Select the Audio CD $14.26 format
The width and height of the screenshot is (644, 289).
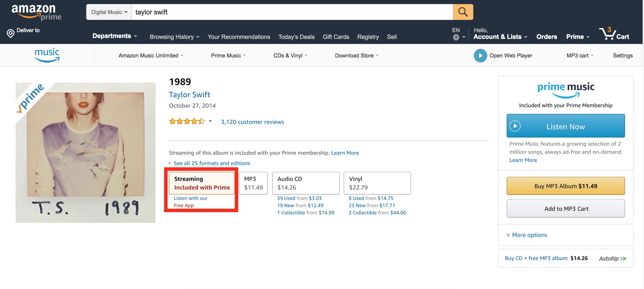306,183
